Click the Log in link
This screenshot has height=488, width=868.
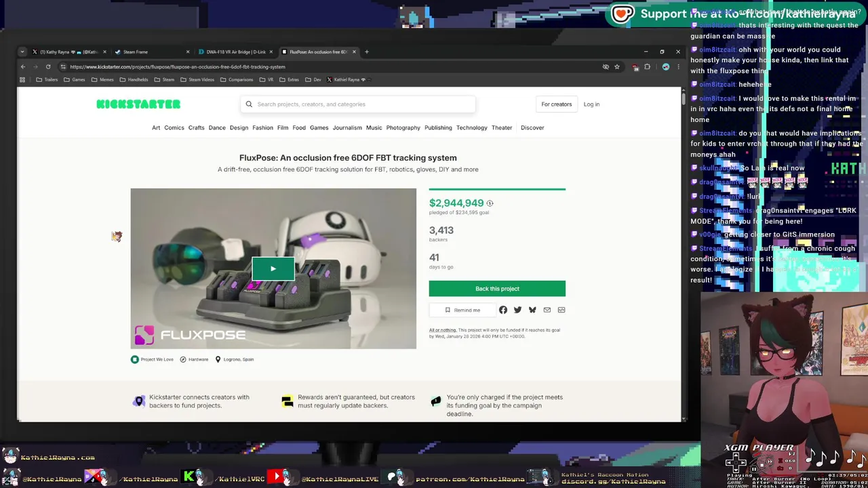click(x=591, y=104)
